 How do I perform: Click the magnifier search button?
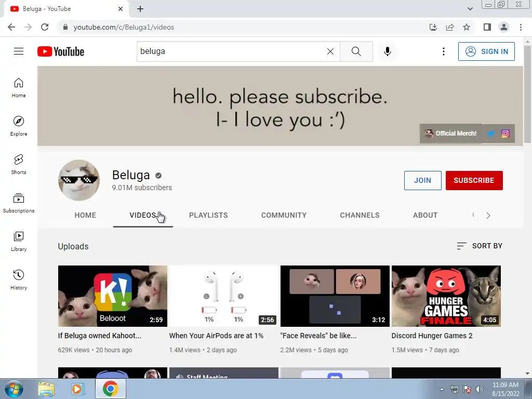pos(356,51)
